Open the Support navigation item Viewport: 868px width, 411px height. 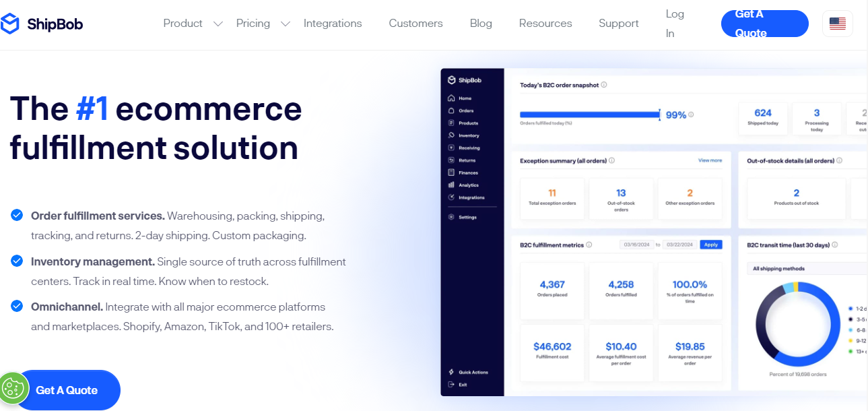(619, 24)
